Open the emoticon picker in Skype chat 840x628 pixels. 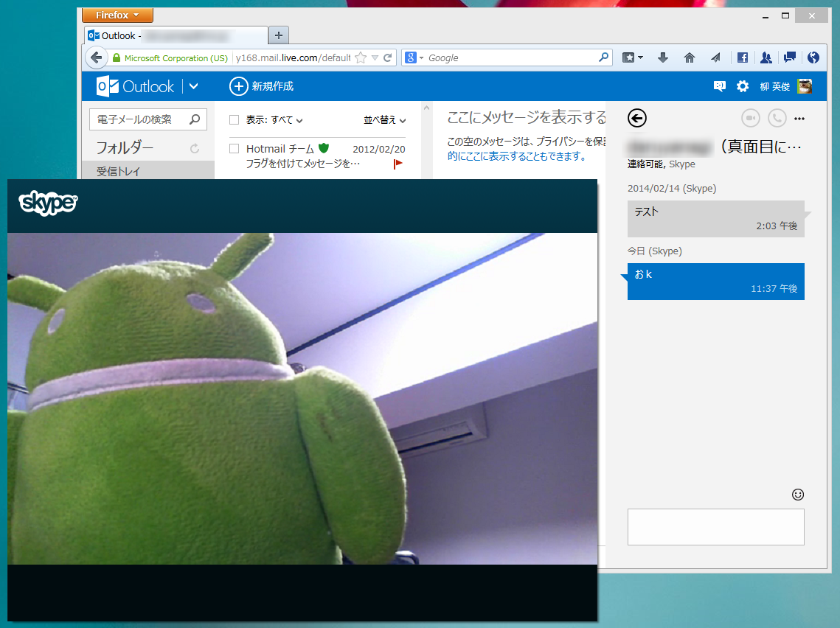click(x=797, y=494)
